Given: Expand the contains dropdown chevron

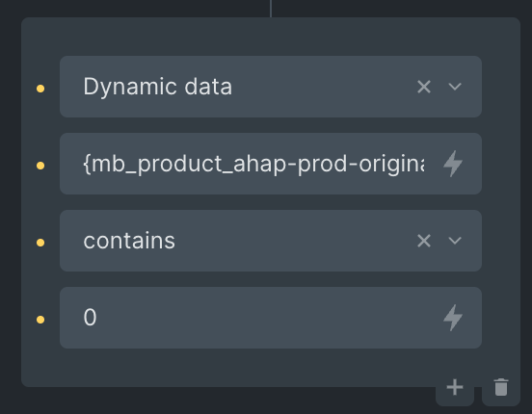Looking at the screenshot, I should click(455, 241).
